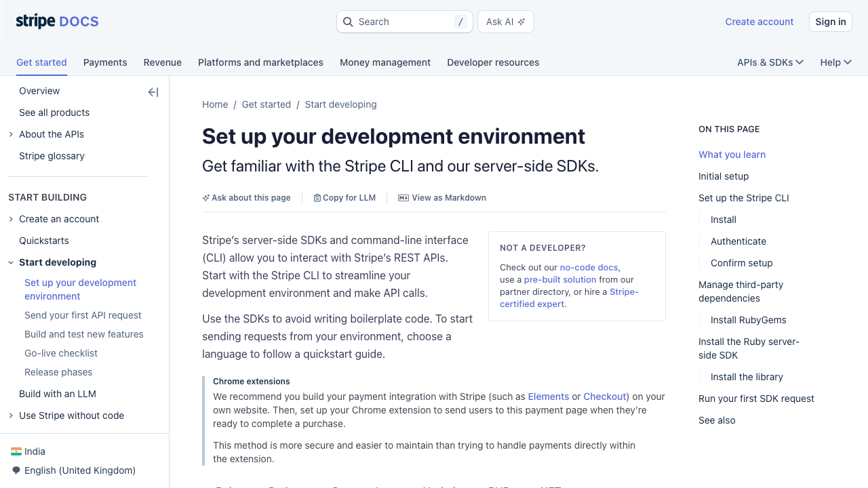Open Quickstarts in sidebar
The image size is (868, 488).
coord(44,241)
